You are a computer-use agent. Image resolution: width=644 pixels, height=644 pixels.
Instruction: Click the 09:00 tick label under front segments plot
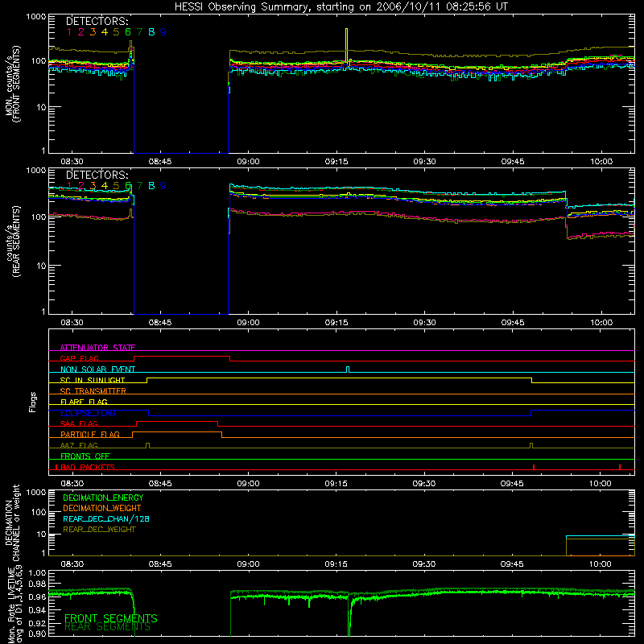[x=249, y=162]
